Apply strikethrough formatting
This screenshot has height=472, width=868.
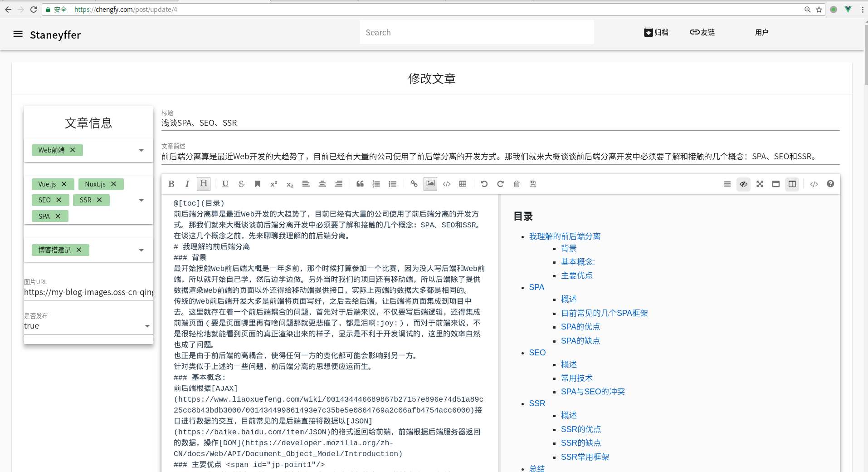tap(241, 184)
